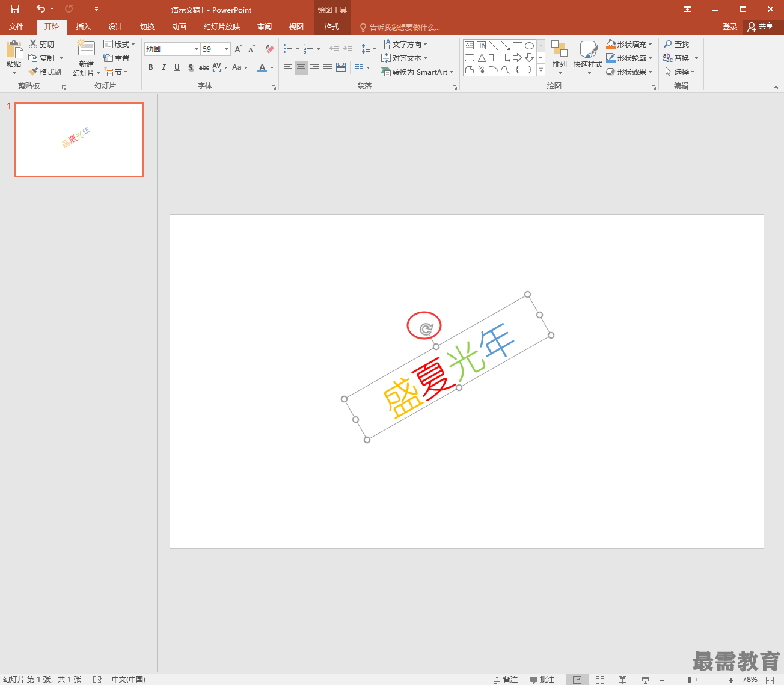This screenshot has height=685, width=784.
Task: Start Slide Show from status bar icon
Action: pyautogui.click(x=645, y=680)
